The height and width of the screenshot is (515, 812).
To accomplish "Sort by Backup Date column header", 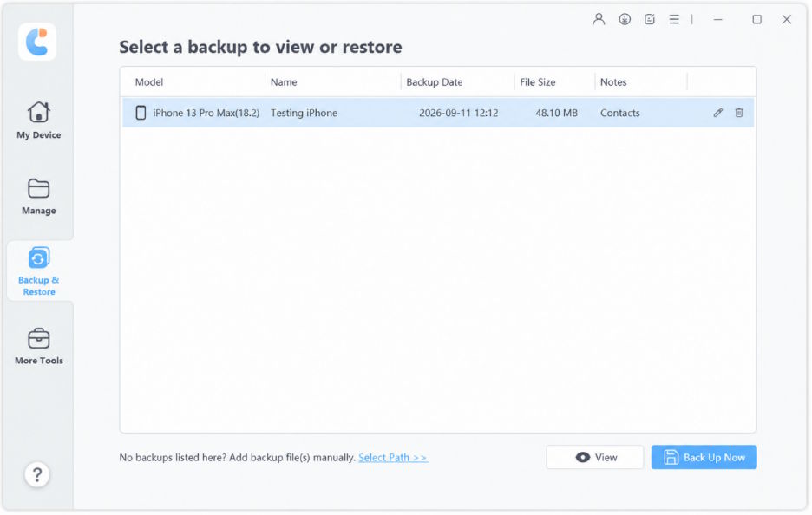I will (434, 81).
